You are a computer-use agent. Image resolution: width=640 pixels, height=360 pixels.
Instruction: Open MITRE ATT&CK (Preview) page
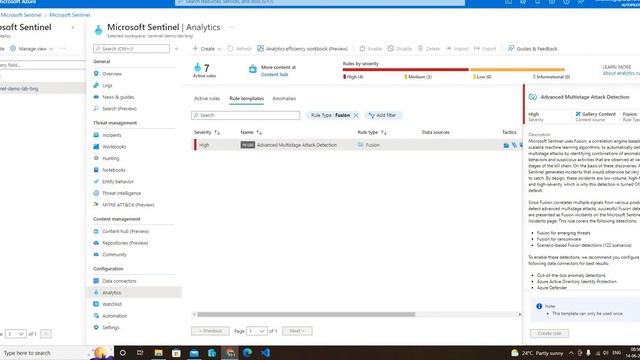click(127, 205)
